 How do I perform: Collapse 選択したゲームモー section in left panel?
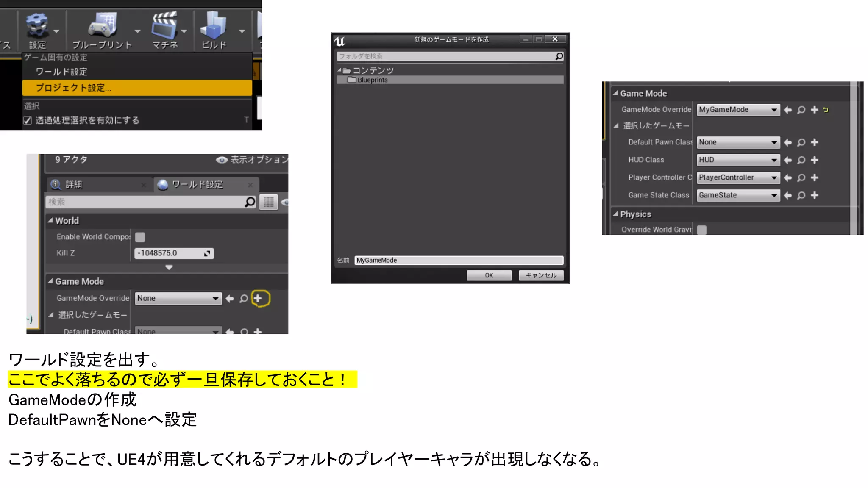pyautogui.click(x=51, y=314)
